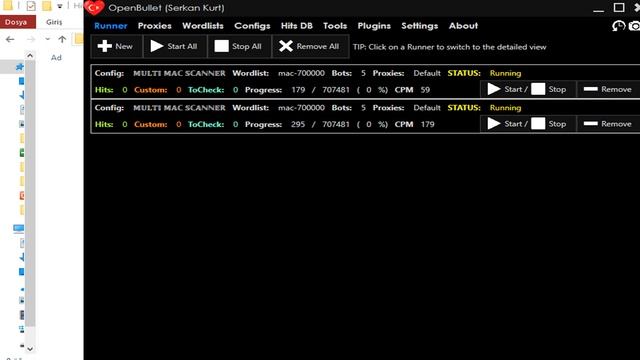Image resolution: width=640 pixels, height=360 pixels.
Task: Click the Ad column header in File Explorer
Action: tap(56, 58)
